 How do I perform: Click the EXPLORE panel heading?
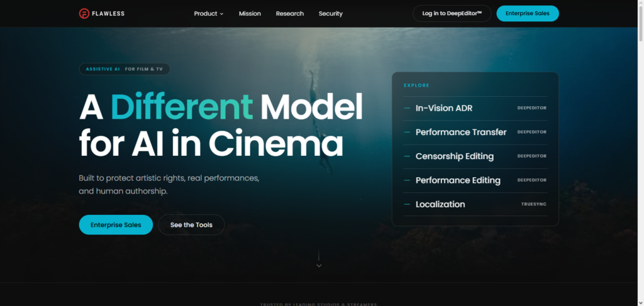[x=416, y=85]
